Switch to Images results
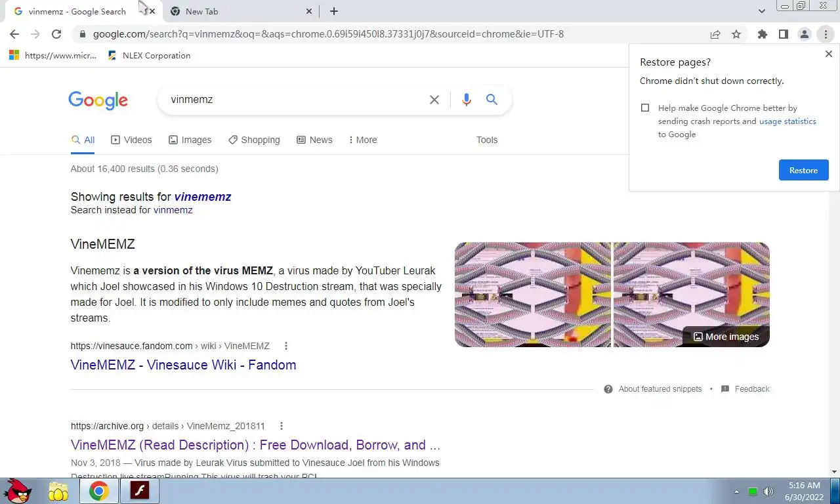 [x=190, y=140]
